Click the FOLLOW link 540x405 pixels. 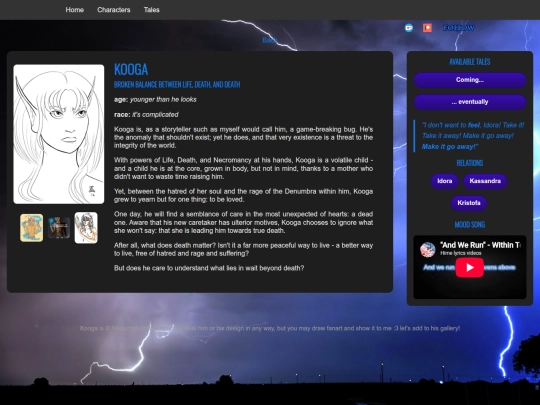[459, 28]
